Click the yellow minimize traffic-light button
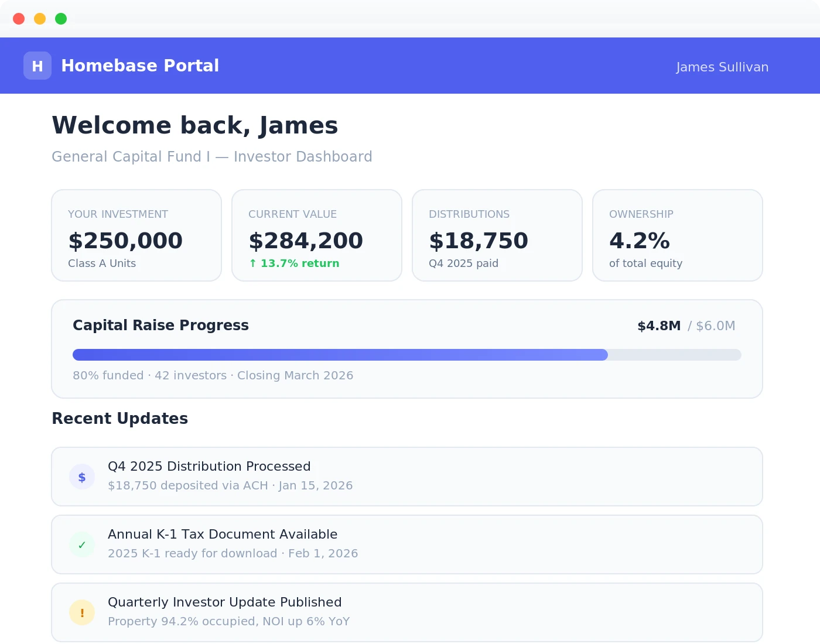The width and height of the screenshot is (820, 644). pyautogui.click(x=39, y=18)
